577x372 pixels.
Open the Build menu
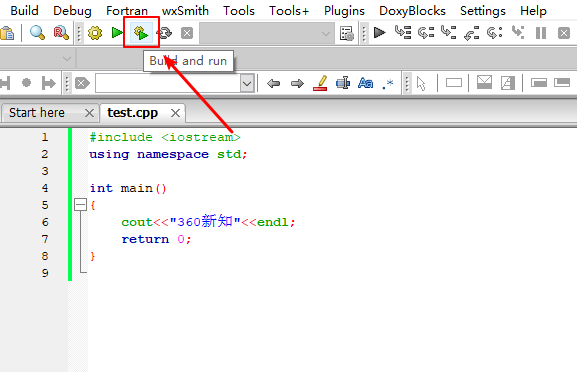(24, 11)
